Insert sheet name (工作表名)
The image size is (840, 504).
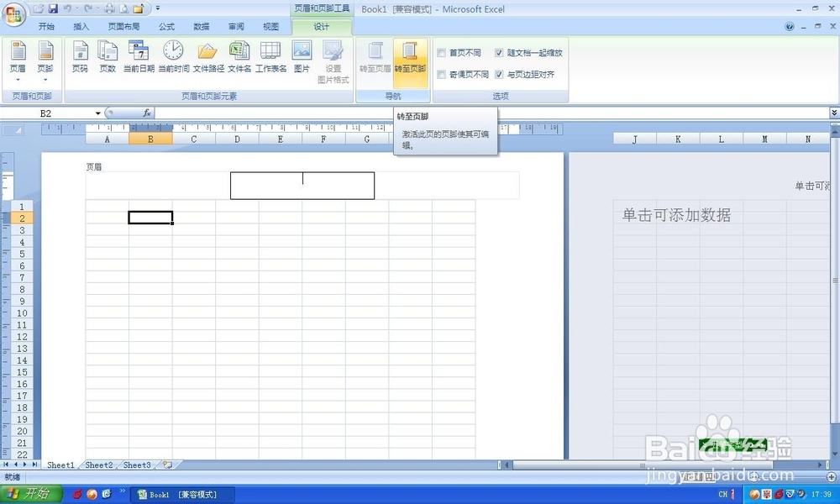tap(270, 57)
